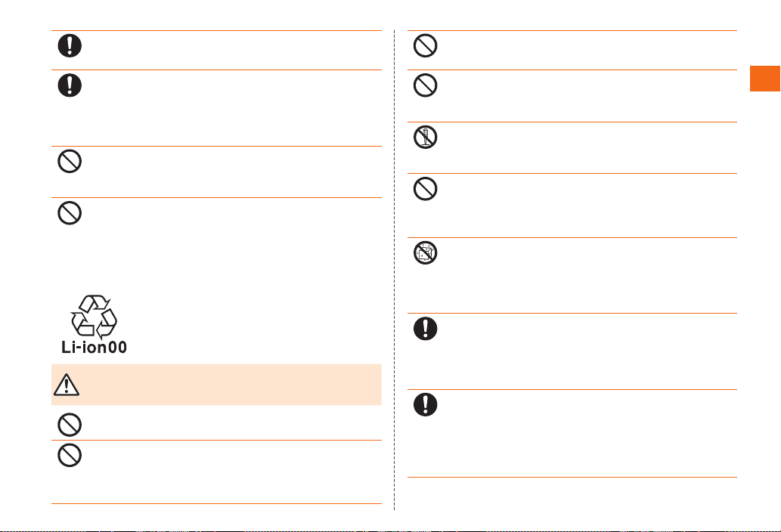Click the second exclamation icon in left column

(x=70, y=85)
